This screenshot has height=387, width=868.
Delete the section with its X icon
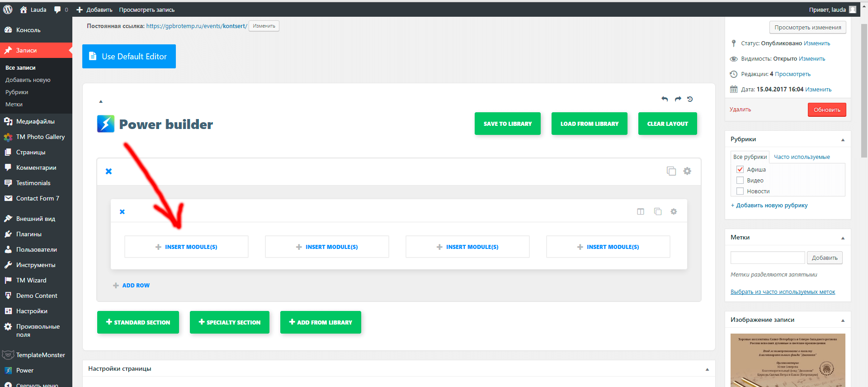[x=108, y=171]
